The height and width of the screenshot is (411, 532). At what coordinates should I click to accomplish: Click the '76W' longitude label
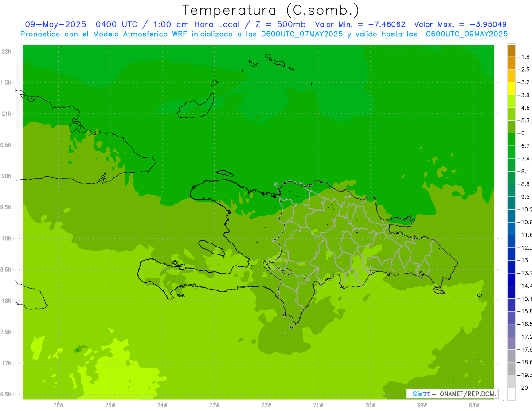(x=58, y=405)
